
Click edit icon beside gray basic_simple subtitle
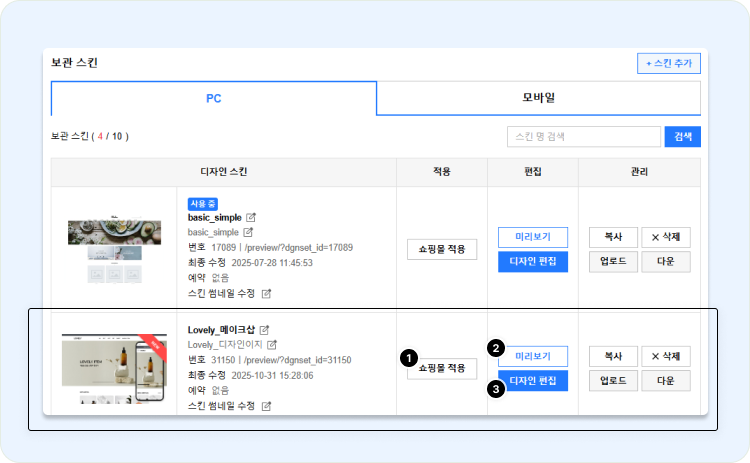pyautogui.click(x=249, y=232)
